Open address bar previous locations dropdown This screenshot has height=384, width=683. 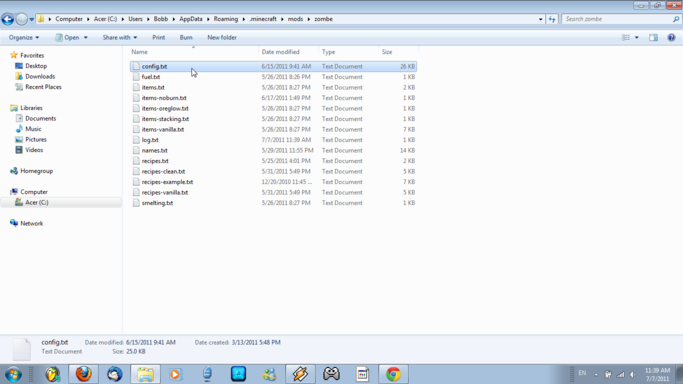click(541, 19)
